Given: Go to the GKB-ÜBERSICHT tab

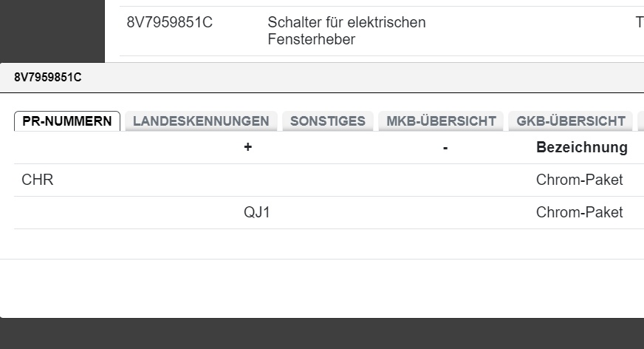Looking at the screenshot, I should [571, 121].
